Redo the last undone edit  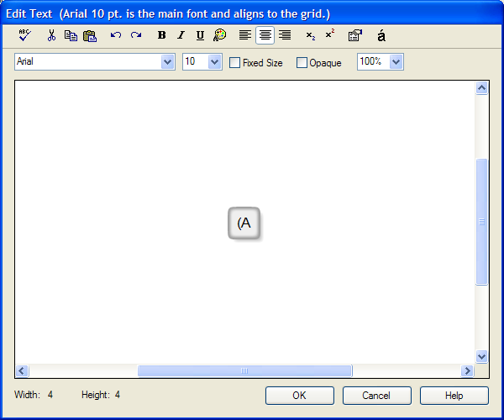coord(136,35)
